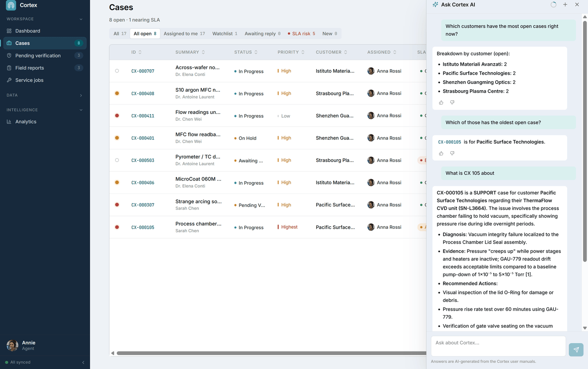Image resolution: width=588 pixels, height=369 pixels.
Task: Click left arrow of horizontal scrollbar
Action: [x=112, y=353]
